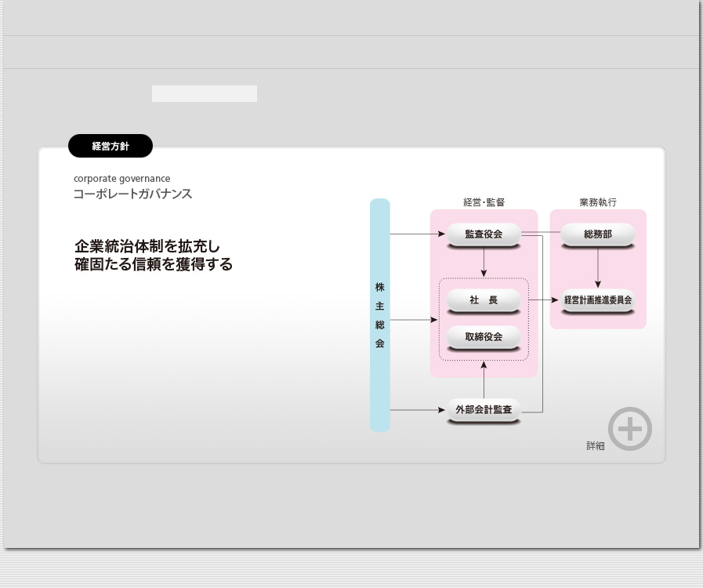The image size is (703, 588).
Task: Select the 社長 pill button
Action: (x=484, y=300)
